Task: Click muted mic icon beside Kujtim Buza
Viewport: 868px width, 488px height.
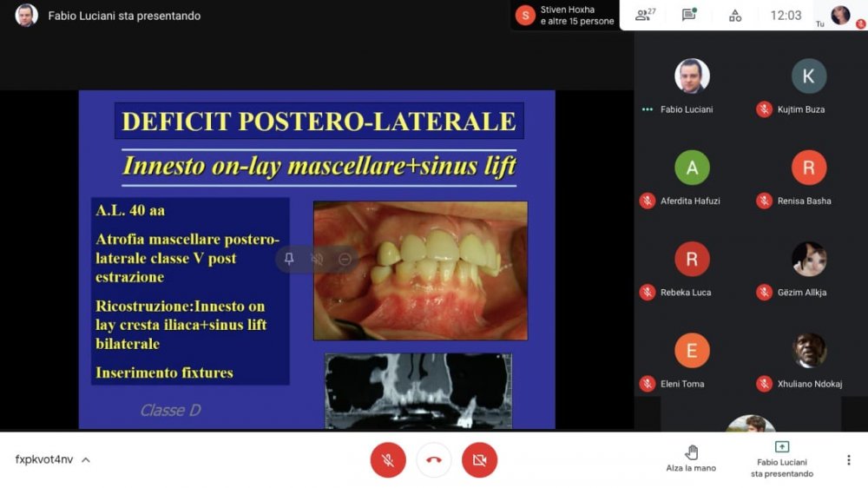Action: pyautogui.click(x=764, y=109)
